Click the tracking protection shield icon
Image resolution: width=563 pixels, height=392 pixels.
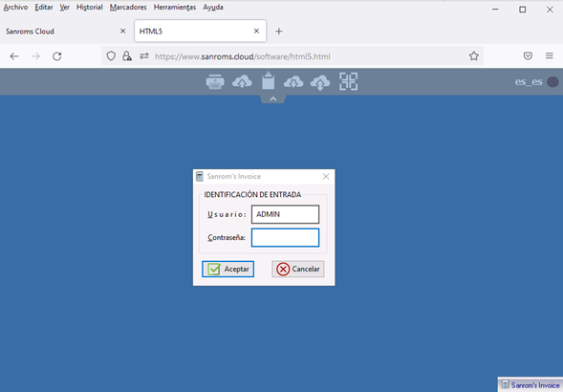point(111,56)
